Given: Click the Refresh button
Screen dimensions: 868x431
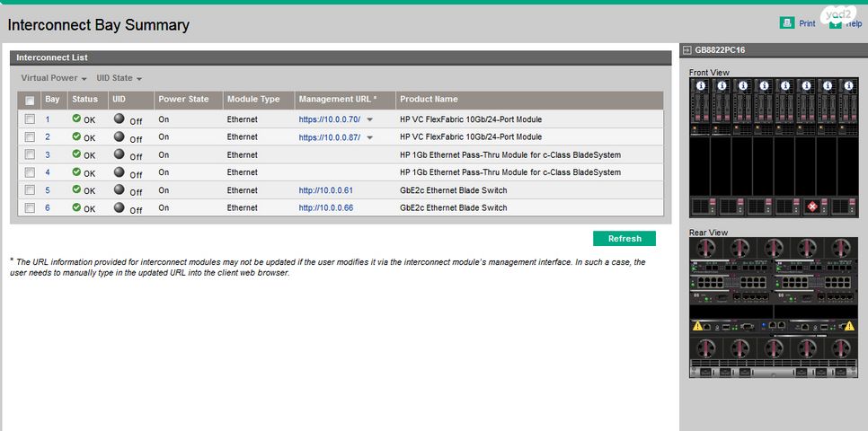Looking at the screenshot, I should click(624, 239).
